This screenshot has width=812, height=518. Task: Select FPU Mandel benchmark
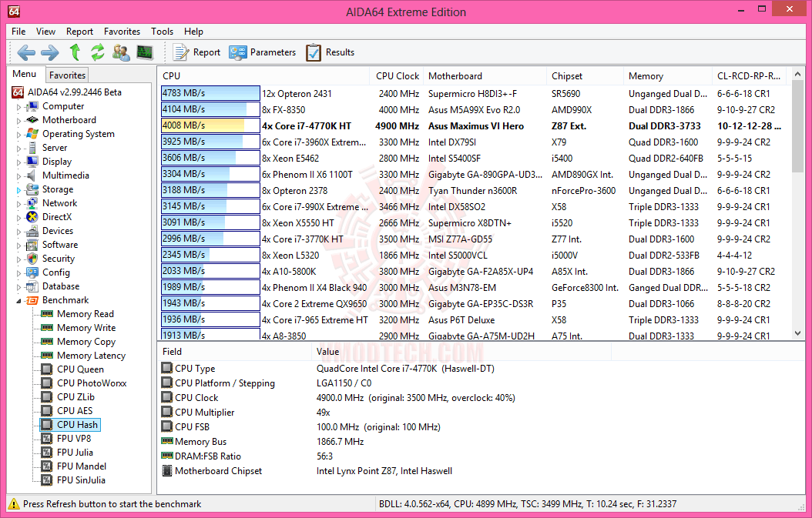82,466
